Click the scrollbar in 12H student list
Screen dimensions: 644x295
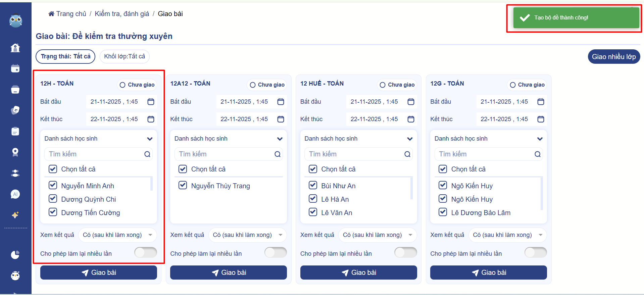[151, 184]
